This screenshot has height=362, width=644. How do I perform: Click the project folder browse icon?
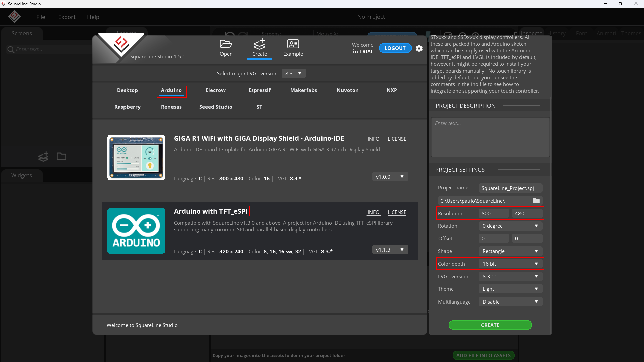pos(536,201)
